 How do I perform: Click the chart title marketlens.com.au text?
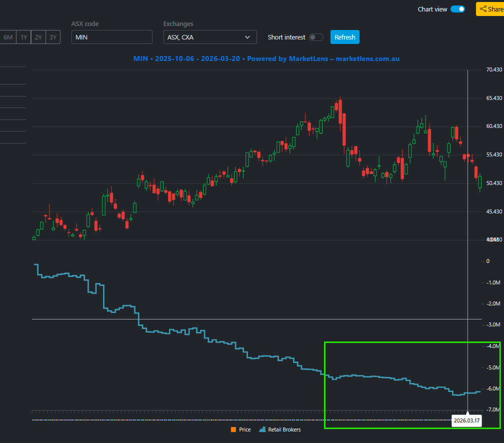coord(367,59)
